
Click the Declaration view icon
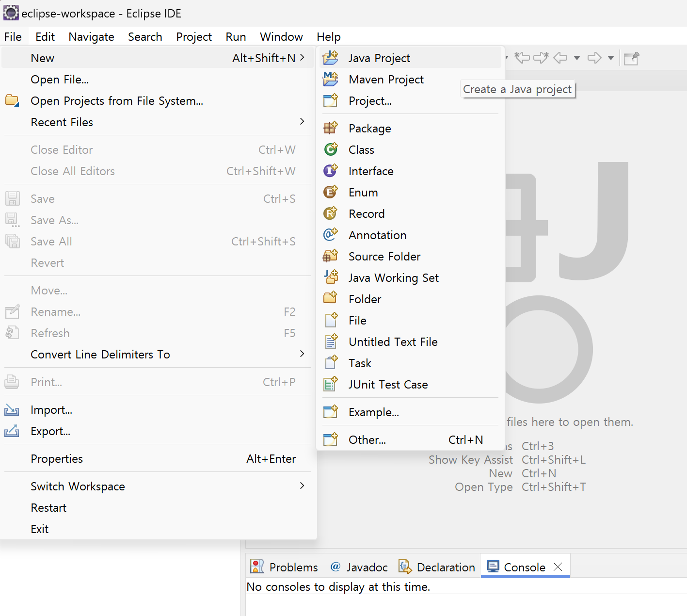tap(405, 566)
